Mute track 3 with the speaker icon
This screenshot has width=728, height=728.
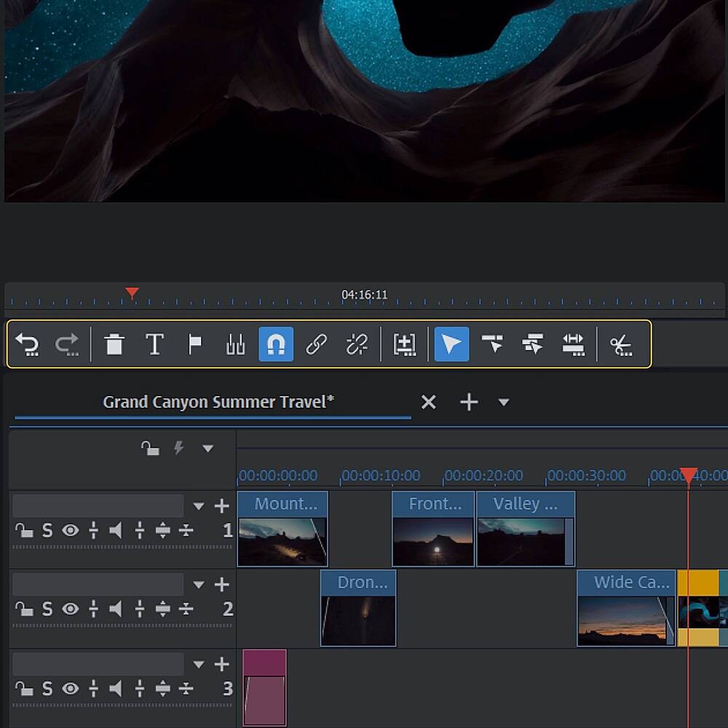pyautogui.click(x=116, y=689)
